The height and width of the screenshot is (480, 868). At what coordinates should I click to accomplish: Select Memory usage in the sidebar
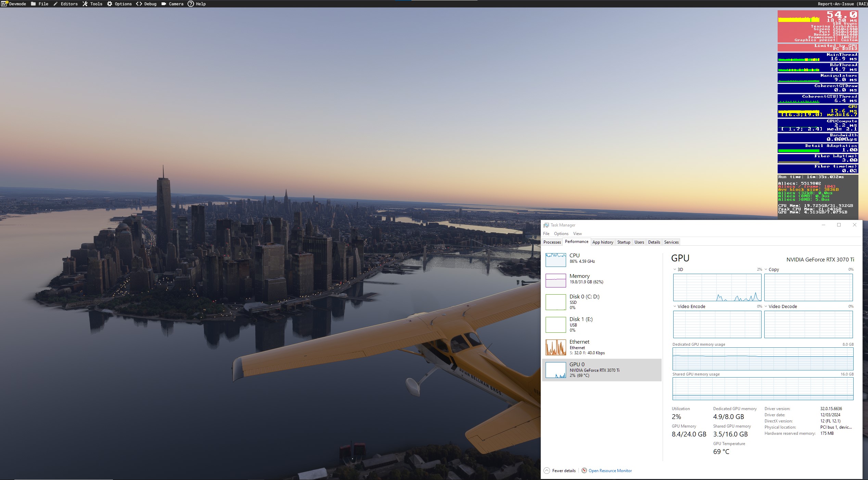click(x=579, y=279)
